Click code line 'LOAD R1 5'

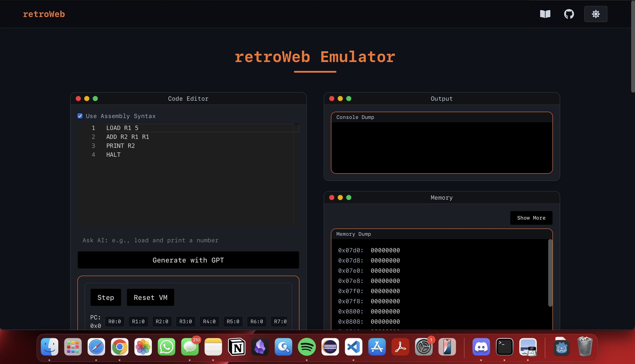coord(122,128)
